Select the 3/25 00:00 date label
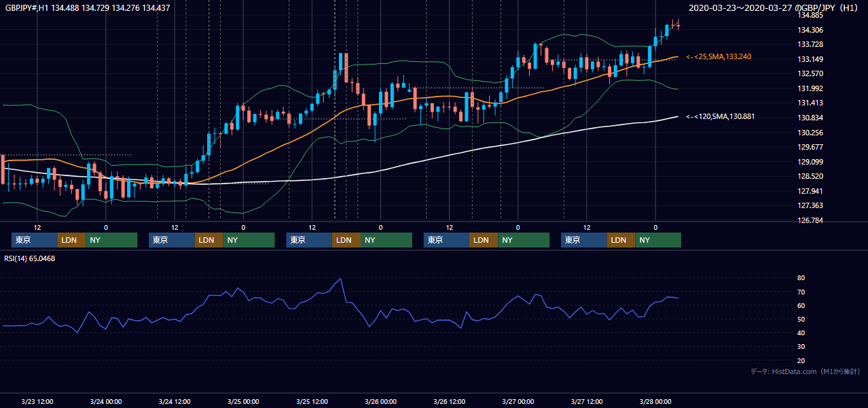 point(243,401)
